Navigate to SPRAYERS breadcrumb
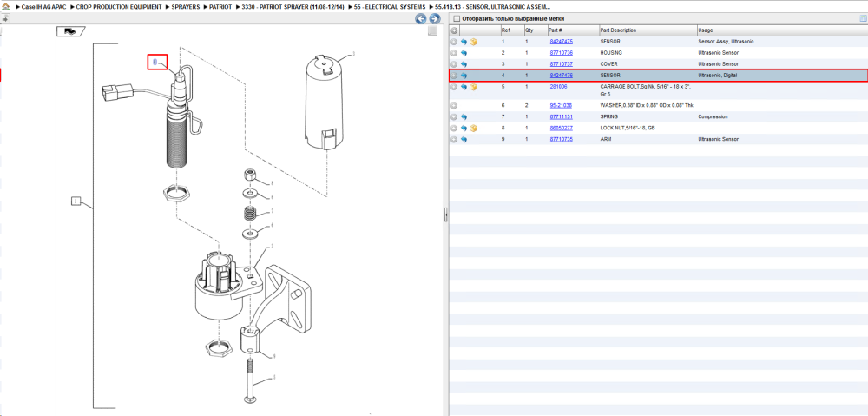 (186, 7)
